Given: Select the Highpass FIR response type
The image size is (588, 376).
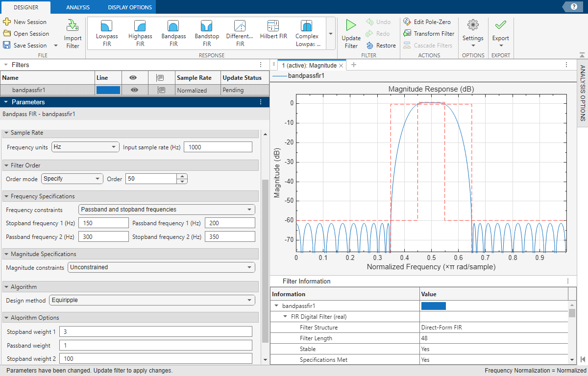Looking at the screenshot, I should tap(140, 32).
